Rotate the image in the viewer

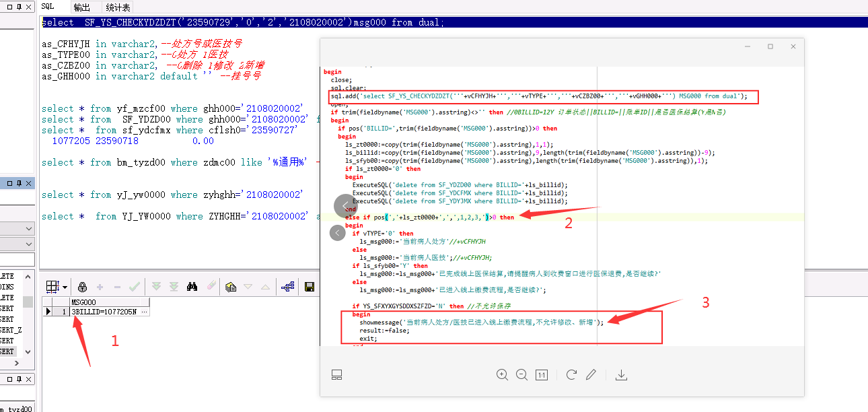coord(572,374)
